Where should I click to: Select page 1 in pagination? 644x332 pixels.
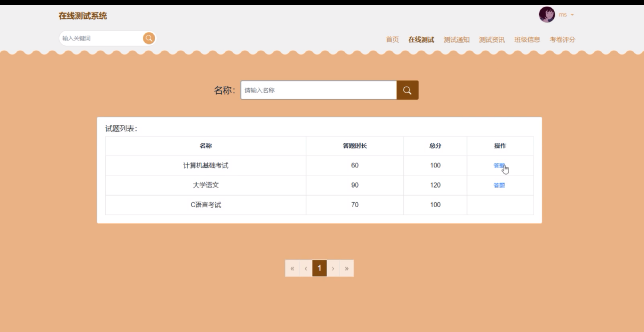coord(319,268)
